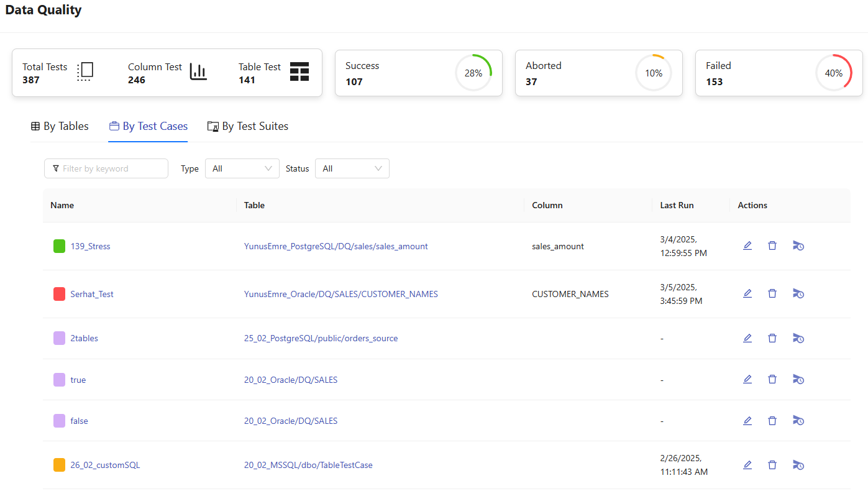Run scheduled test for 2tables row

click(798, 338)
